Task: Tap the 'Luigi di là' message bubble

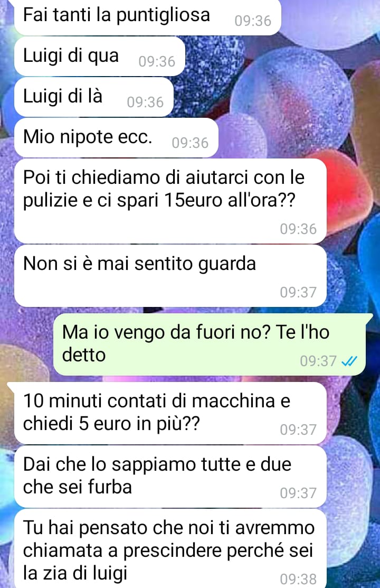Action: click(x=94, y=97)
